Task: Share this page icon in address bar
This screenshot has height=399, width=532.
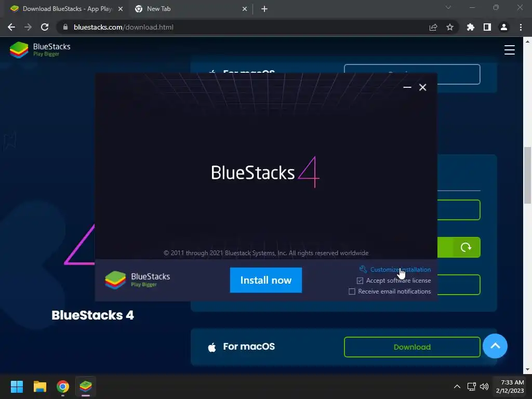Action: (x=433, y=27)
